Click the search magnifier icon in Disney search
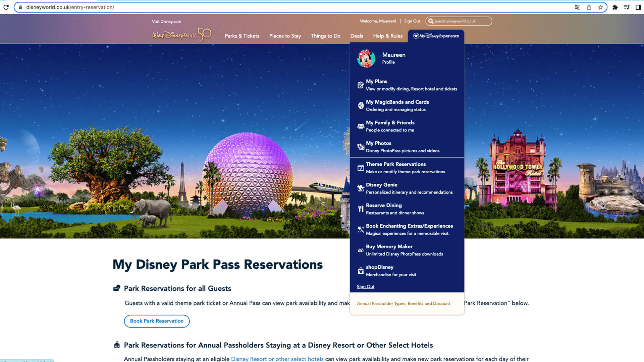This screenshot has height=362, width=644. click(x=431, y=21)
